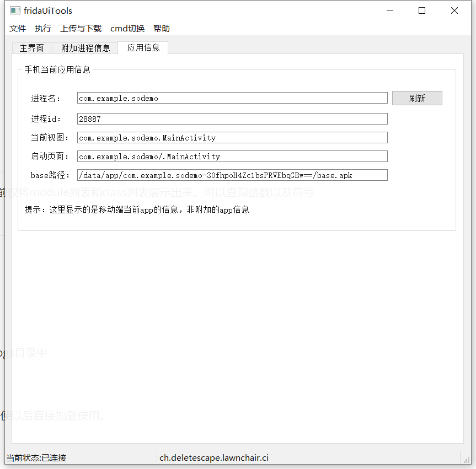Open the 执行 menu
This screenshot has width=476, height=469.
(x=43, y=29)
